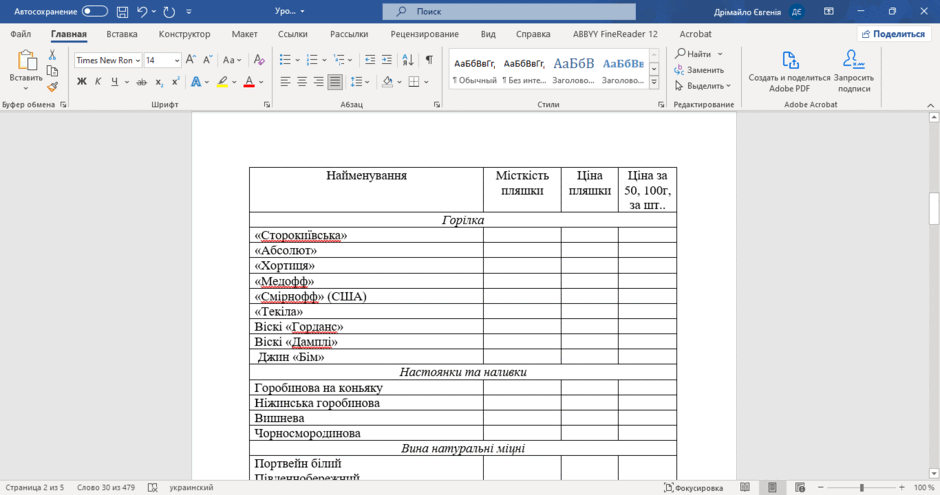Apply bold with the Ж button
940x495 pixels.
tap(82, 82)
